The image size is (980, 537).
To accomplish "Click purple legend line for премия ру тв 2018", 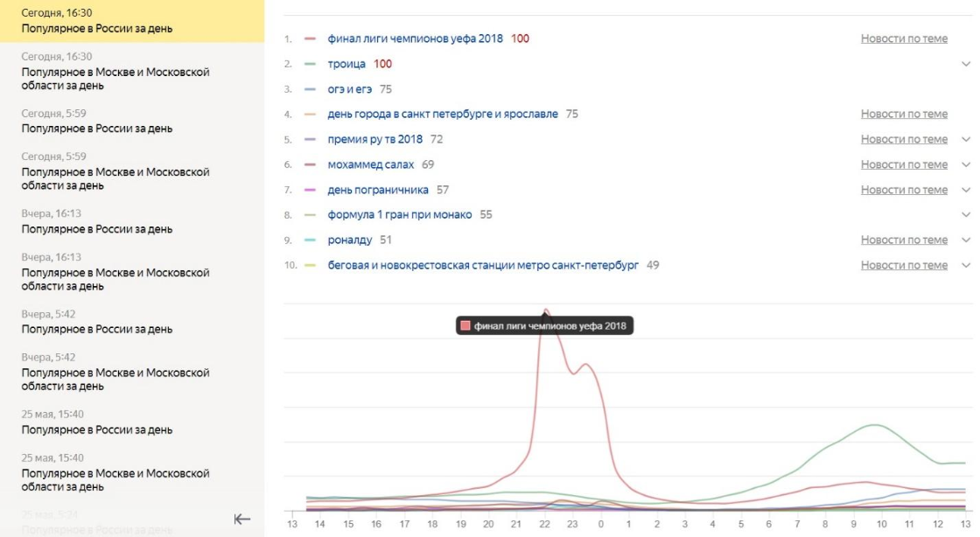I will click(310, 139).
